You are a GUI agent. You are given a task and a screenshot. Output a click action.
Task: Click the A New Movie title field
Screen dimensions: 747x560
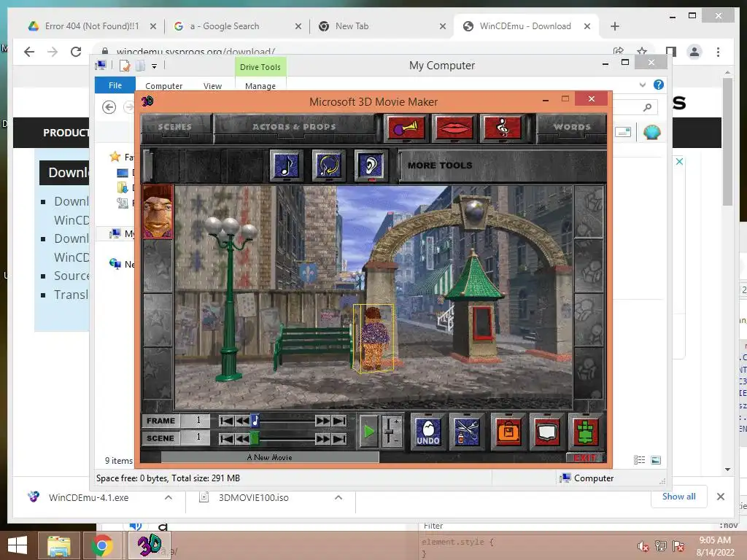(270, 457)
